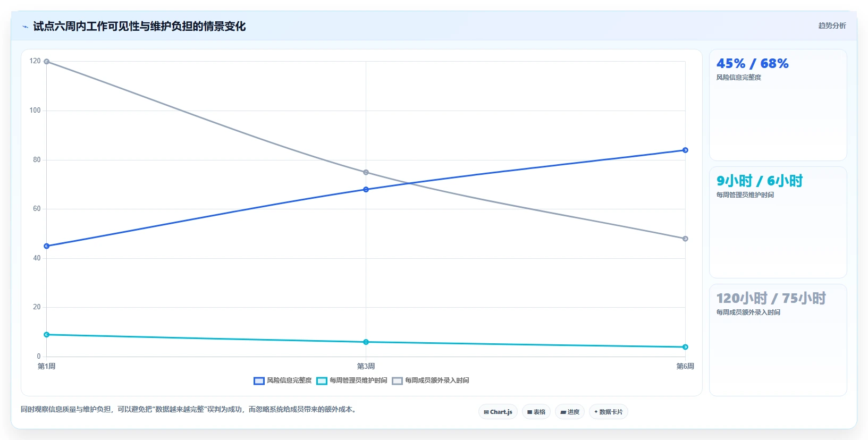Viewport: 868px width, 440px height.
Task: Click the gray data point at 75 in 第3周
Action: (x=366, y=172)
